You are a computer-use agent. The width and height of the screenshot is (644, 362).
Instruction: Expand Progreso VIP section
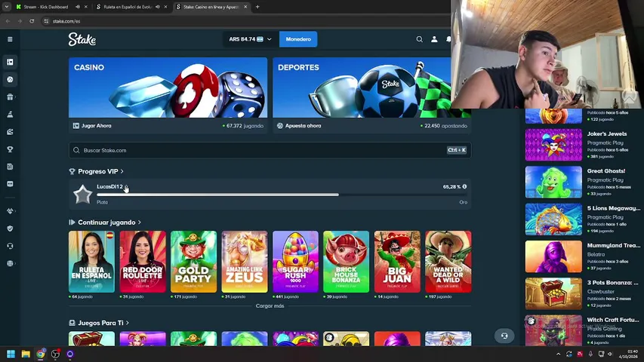(x=100, y=171)
